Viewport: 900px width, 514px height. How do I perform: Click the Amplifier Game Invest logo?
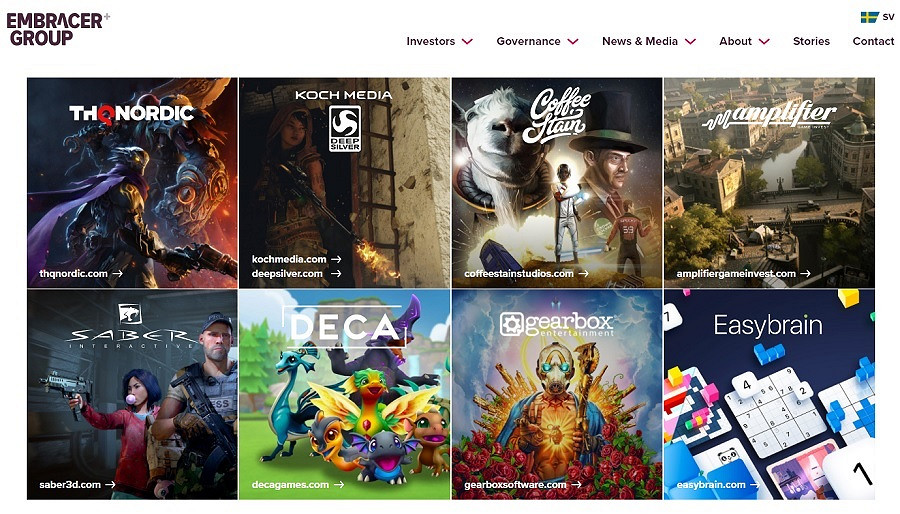(x=769, y=116)
